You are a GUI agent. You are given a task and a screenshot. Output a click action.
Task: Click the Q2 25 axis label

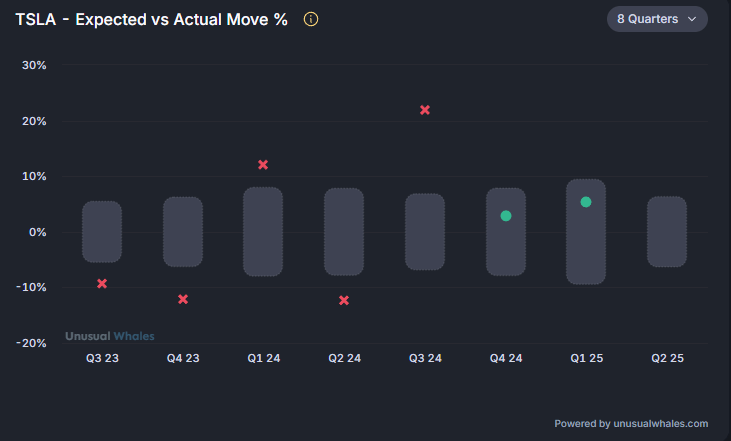(x=667, y=358)
